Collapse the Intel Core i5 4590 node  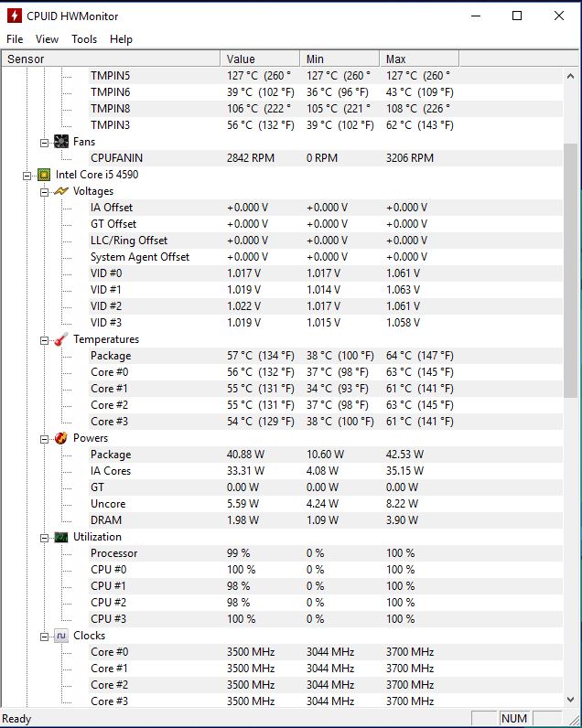[x=27, y=176]
